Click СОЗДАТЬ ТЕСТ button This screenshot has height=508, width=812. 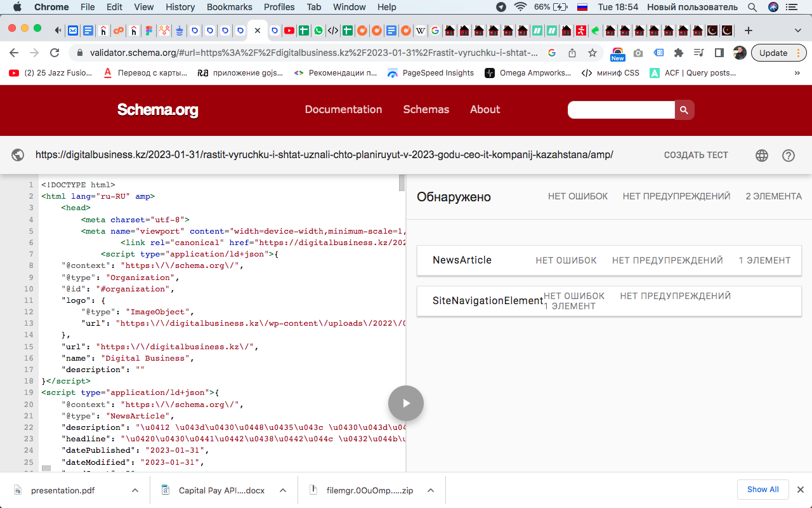(696, 155)
